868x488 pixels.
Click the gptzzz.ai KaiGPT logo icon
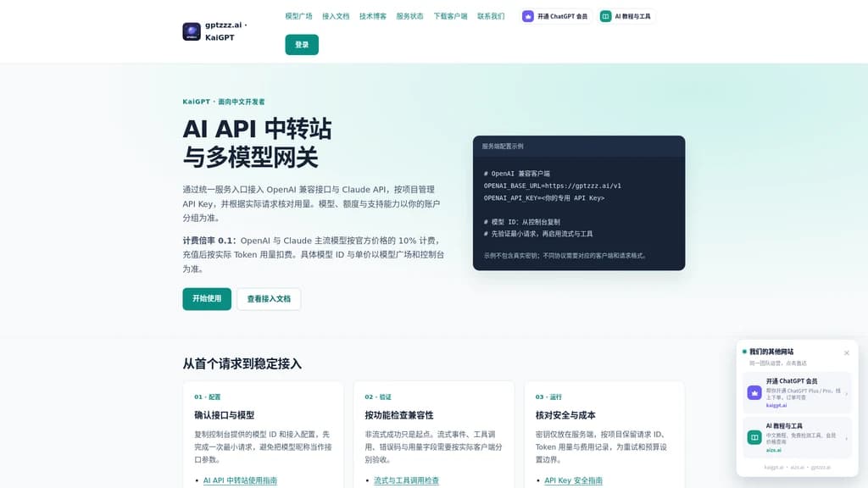point(192,31)
